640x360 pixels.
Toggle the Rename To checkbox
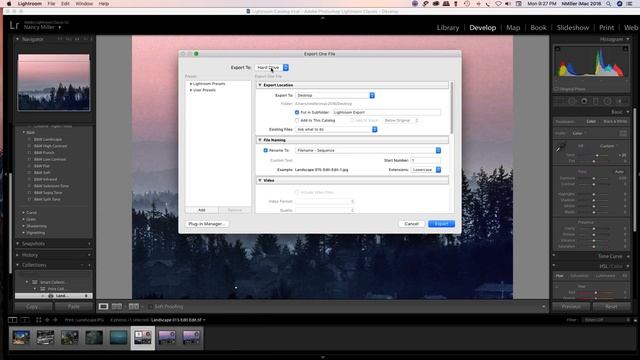[x=265, y=150]
